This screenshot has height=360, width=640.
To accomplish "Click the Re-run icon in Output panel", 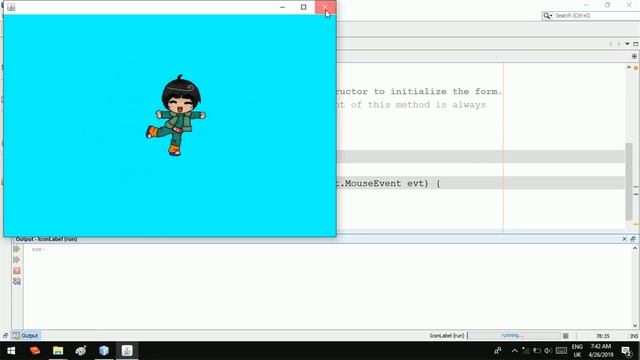I will [x=17, y=249].
